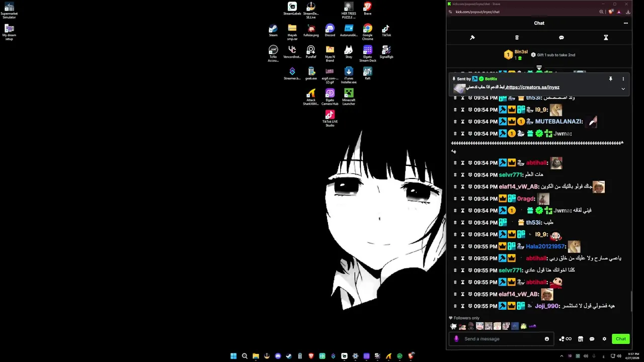This screenshot has height=362, width=644.
Task: Select the Stray game shortcut
Action: pos(349,52)
